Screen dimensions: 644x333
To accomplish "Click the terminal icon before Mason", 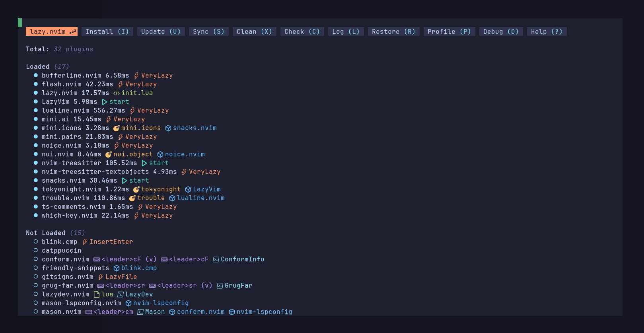I will 140,312.
